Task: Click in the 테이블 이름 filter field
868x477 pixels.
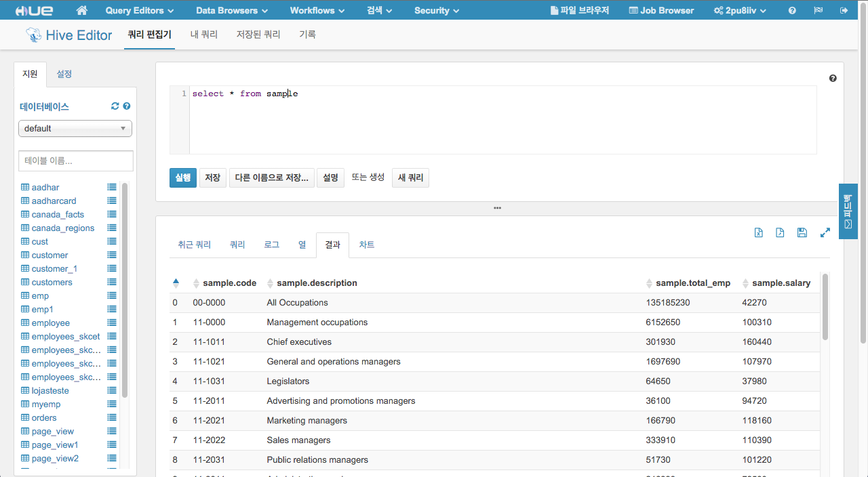Action: 76,161
